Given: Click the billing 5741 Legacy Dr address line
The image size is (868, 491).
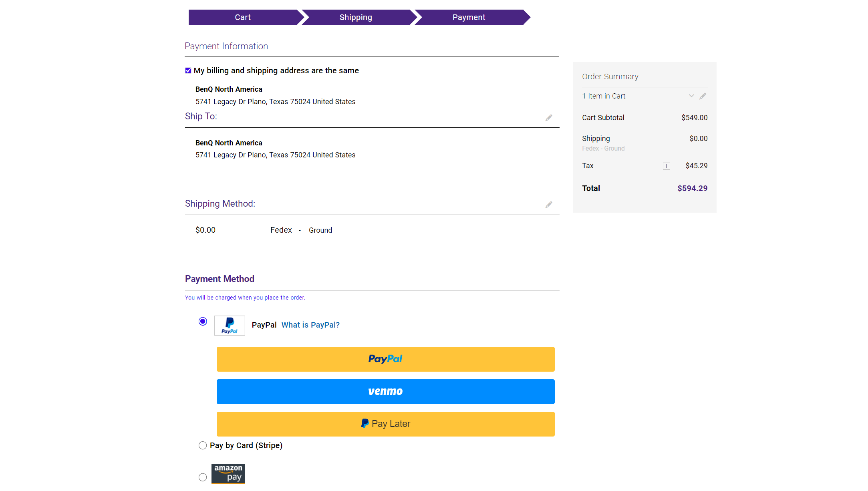Looking at the screenshot, I should click(275, 102).
